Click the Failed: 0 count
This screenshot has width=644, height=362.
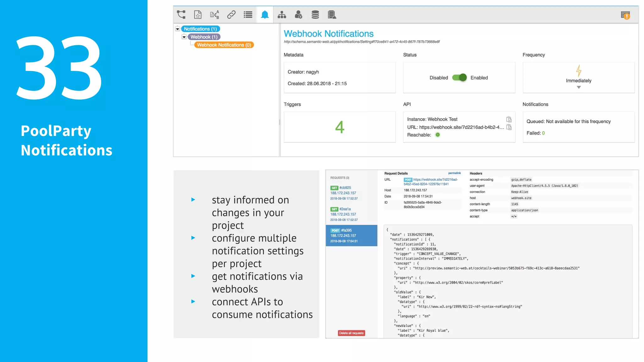coord(536,133)
